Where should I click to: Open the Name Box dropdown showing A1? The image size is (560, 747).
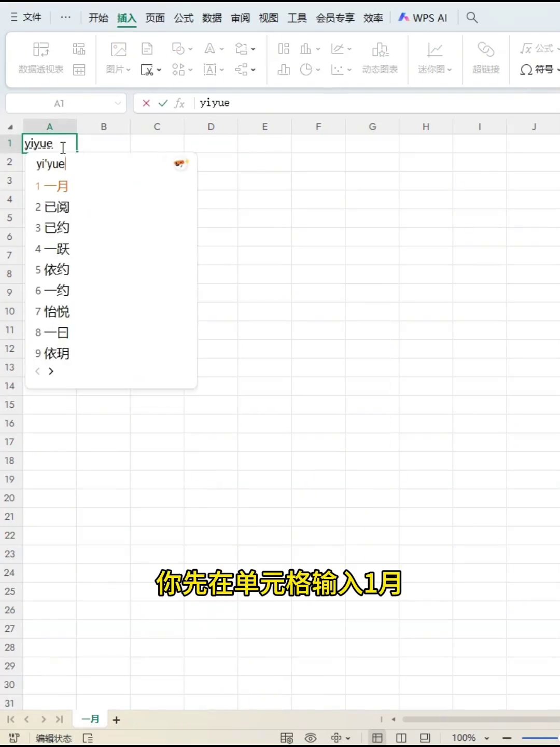coord(118,103)
